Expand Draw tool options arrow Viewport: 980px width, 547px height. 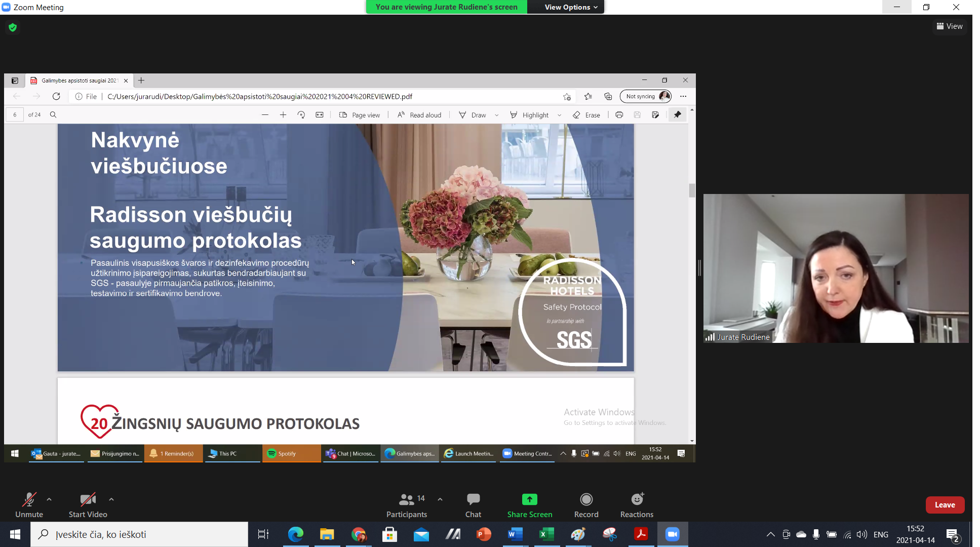(497, 115)
